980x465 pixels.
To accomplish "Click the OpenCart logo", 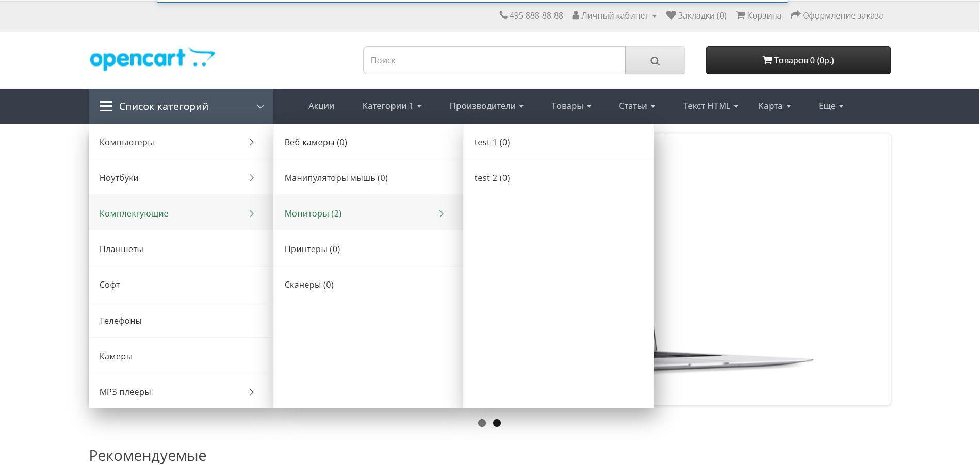I will click(152, 59).
